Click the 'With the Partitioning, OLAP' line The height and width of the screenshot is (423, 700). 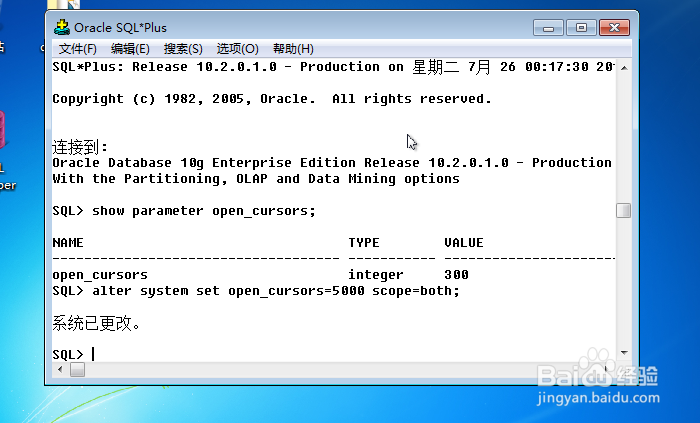pyautogui.click(x=256, y=179)
